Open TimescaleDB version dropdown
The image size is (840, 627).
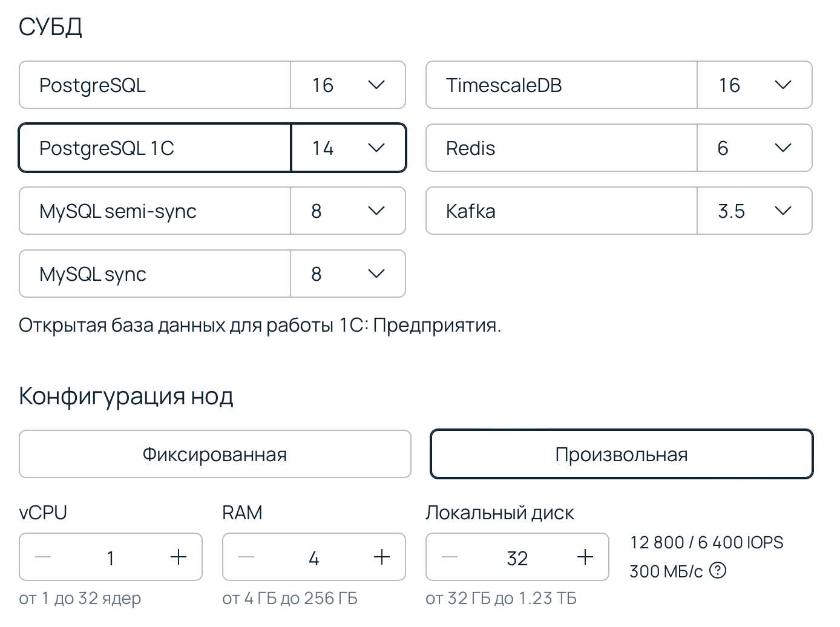pos(755,85)
